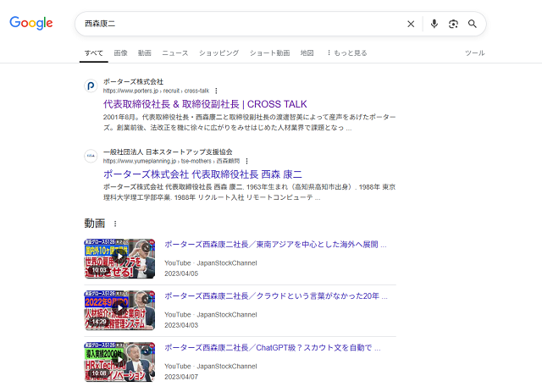Open image search via the camera lens icon

click(453, 24)
